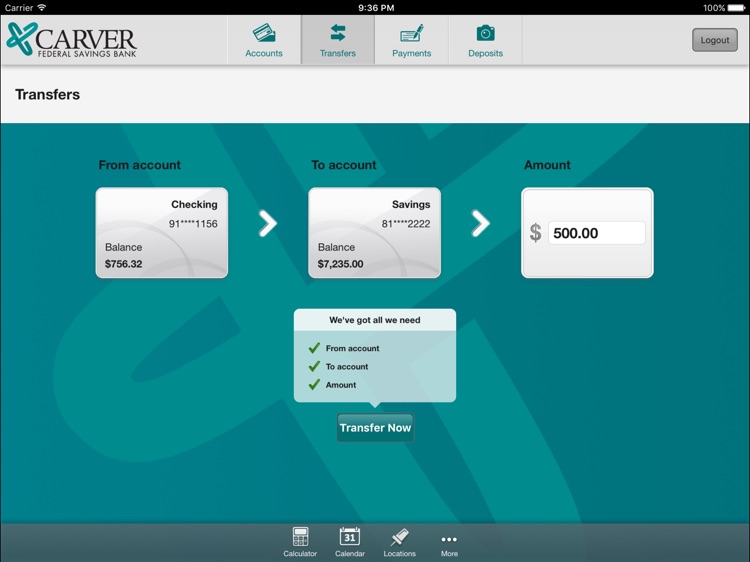Click the From account heading
The height and width of the screenshot is (562, 750).
pos(140,165)
